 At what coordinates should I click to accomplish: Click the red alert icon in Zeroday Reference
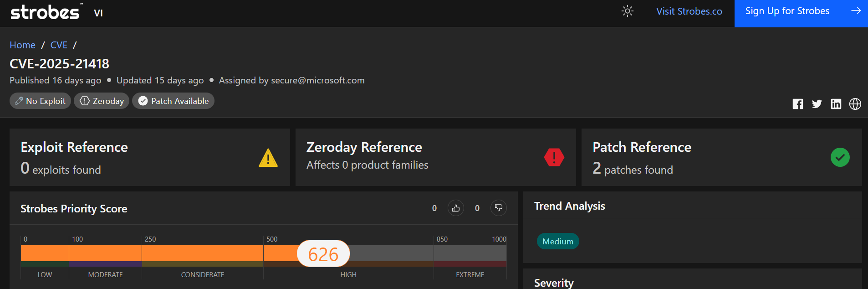click(x=554, y=157)
